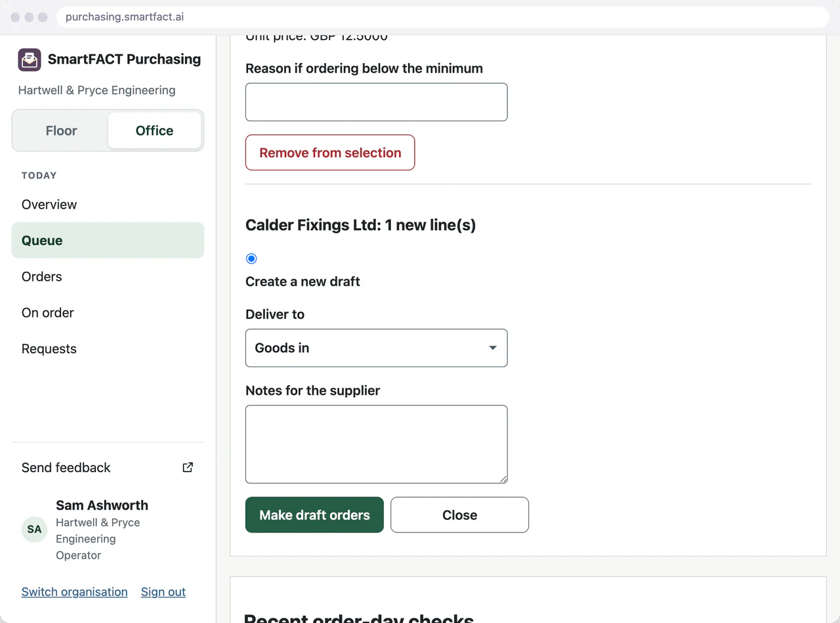This screenshot has width=840, height=623.
Task: Open the Send feedback external link icon
Action: coord(188,468)
